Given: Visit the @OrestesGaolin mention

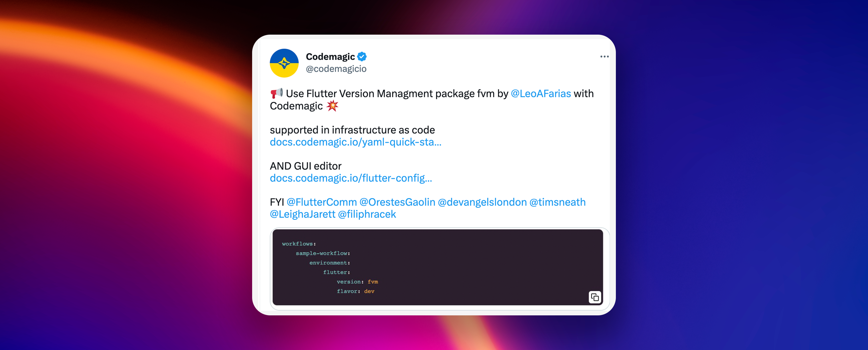Looking at the screenshot, I should [x=397, y=202].
